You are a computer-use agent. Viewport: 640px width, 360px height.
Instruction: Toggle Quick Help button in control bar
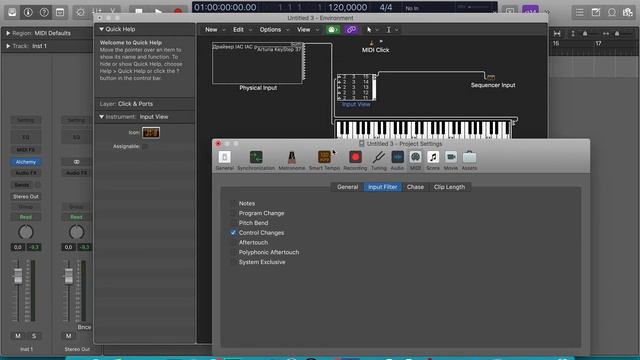click(44, 12)
